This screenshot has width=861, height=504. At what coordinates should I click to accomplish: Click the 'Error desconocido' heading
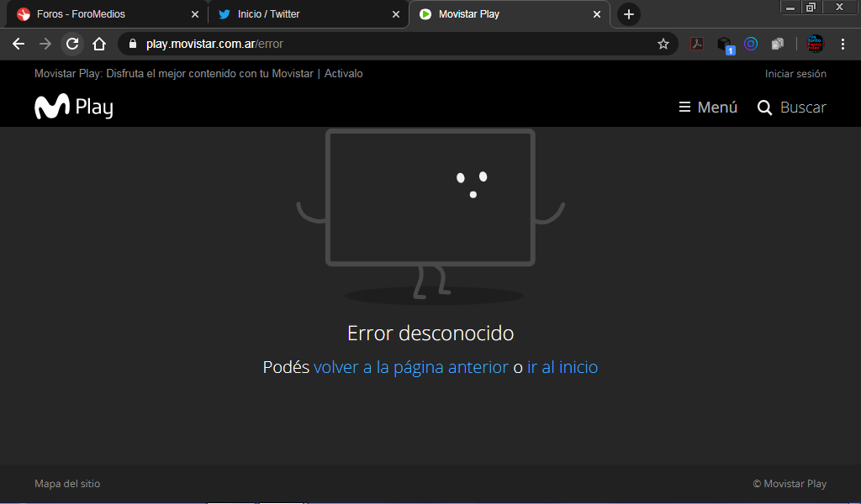coord(430,333)
